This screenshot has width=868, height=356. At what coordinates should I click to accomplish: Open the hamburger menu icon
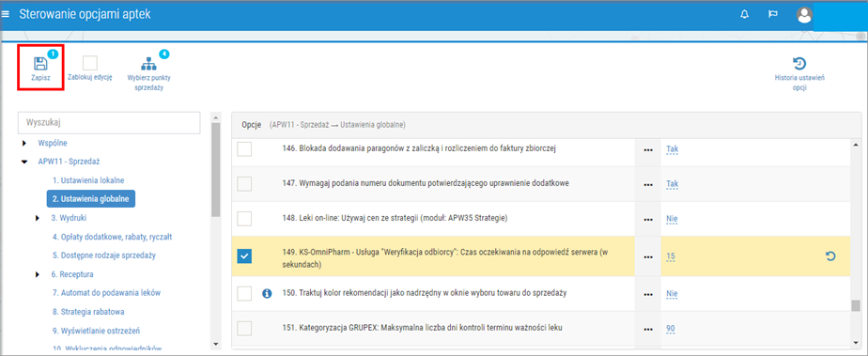[6, 14]
